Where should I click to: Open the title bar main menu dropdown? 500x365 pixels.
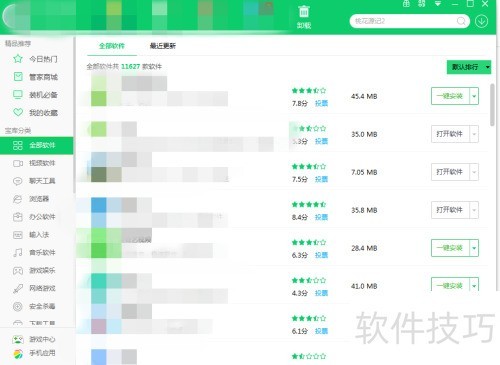click(x=438, y=4)
